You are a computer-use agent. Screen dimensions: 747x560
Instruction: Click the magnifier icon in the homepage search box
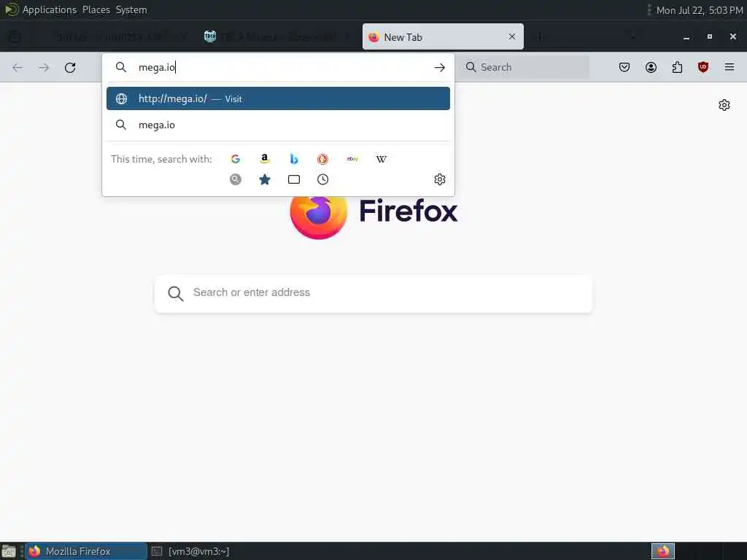coord(175,293)
